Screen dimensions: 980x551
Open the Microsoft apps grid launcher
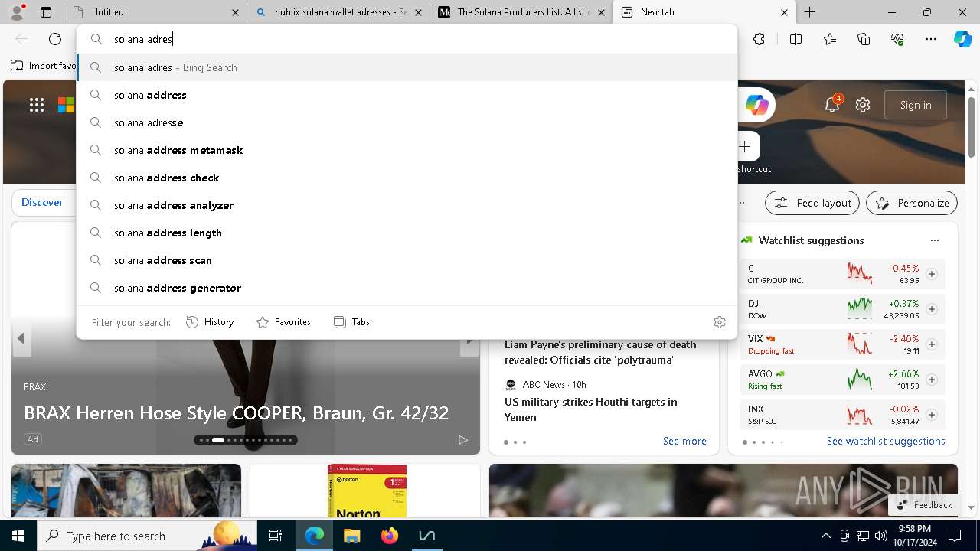(x=36, y=105)
